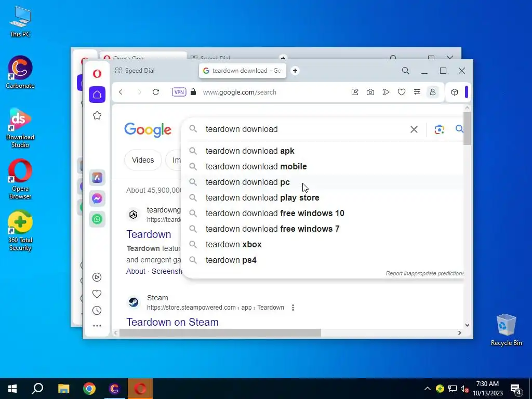The image size is (532, 399).
Task: Open Steam result three-dot options
Action: pos(293,308)
